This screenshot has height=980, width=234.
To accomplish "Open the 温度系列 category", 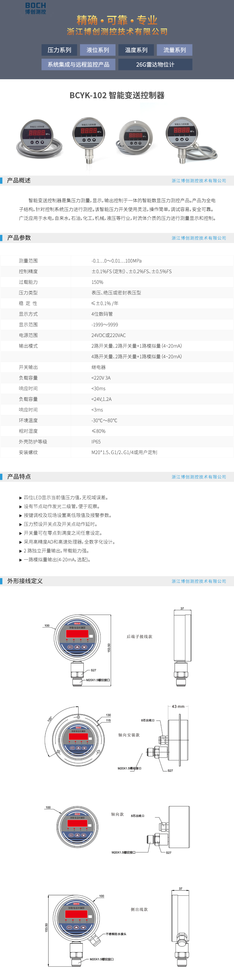I will (x=136, y=50).
